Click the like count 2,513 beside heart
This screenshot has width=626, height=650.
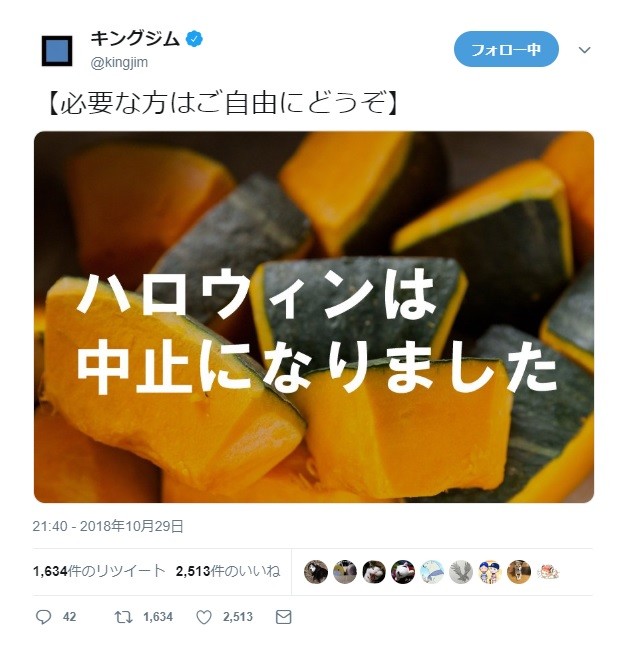(x=238, y=617)
